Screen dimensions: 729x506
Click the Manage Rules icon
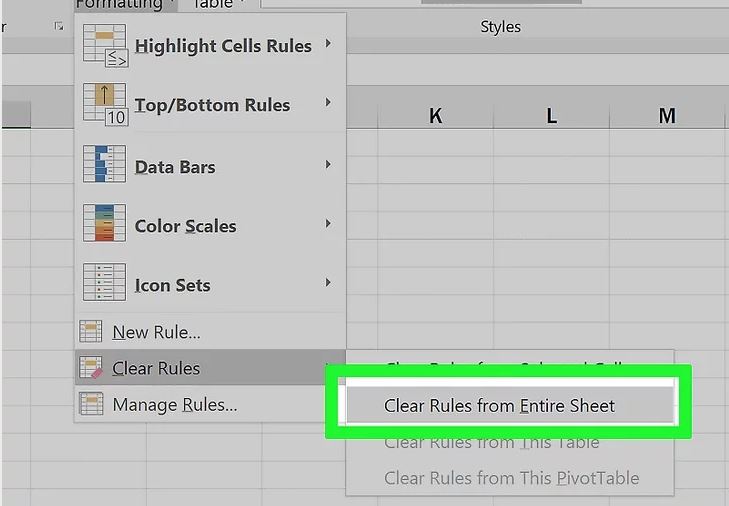click(91, 404)
